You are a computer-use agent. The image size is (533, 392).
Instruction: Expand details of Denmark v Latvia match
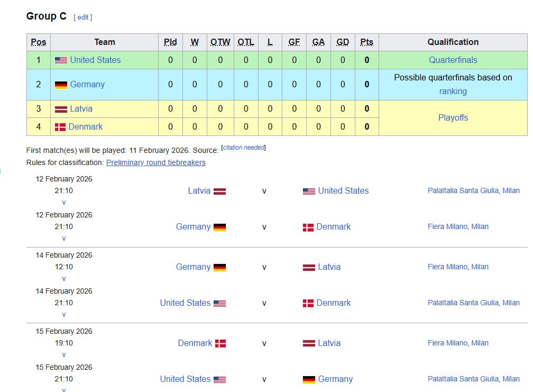coord(64,354)
